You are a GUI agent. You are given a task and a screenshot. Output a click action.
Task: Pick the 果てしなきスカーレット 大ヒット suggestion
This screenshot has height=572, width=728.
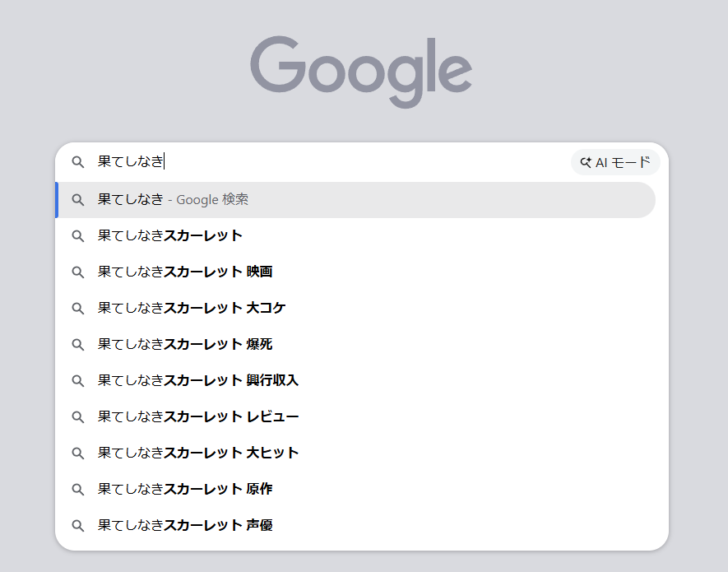point(198,453)
